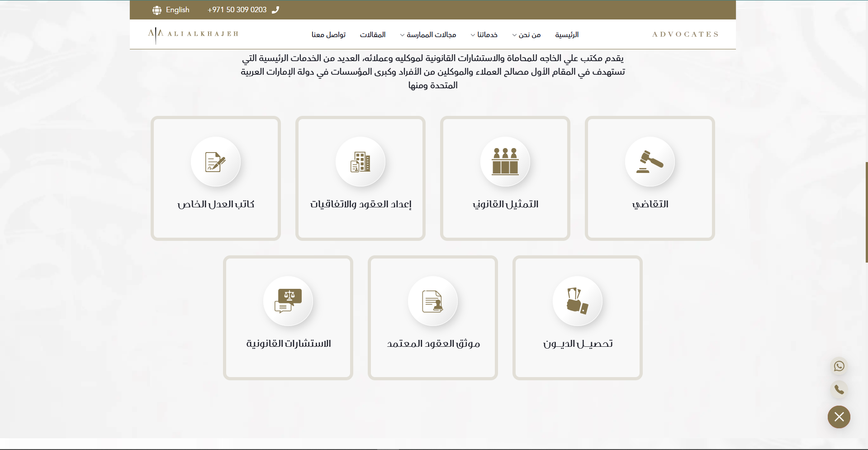This screenshot has height=450, width=868.
Task: Click the document-pen icon for كاتب العدل الخاص
Action: 215,162
